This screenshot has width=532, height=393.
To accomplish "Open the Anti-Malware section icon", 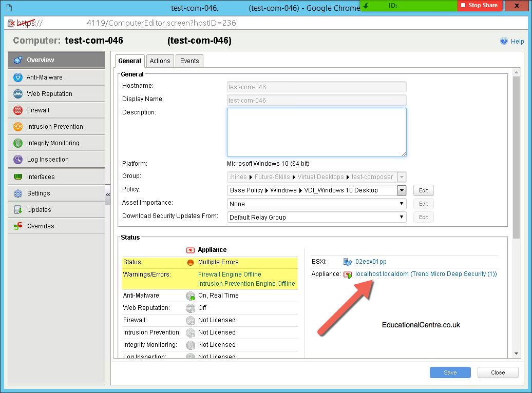I will click(x=18, y=77).
